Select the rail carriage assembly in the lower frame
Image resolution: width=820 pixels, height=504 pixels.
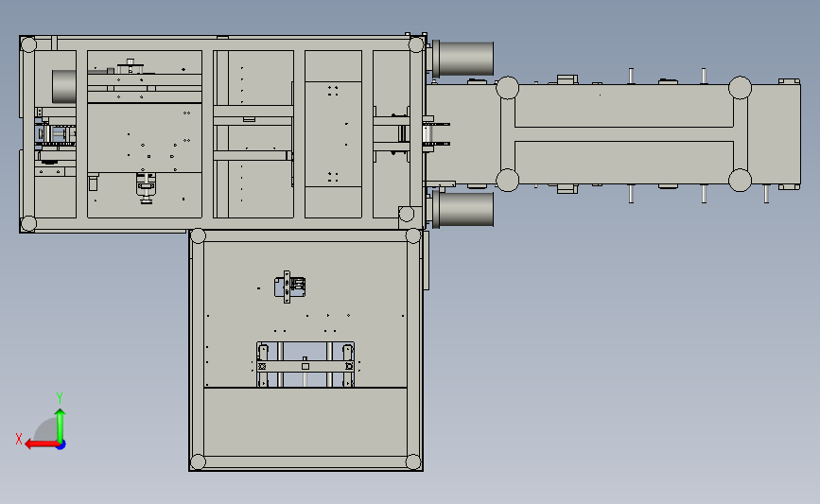point(305,364)
